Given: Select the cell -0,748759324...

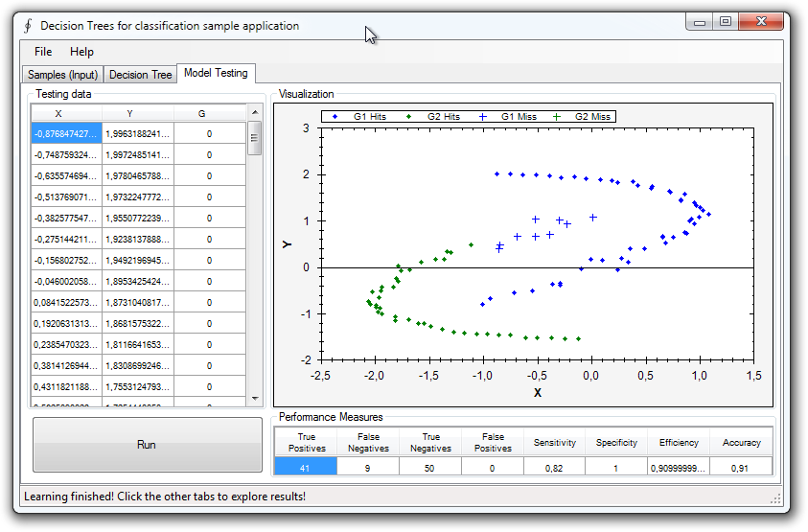Looking at the screenshot, I should [66, 154].
